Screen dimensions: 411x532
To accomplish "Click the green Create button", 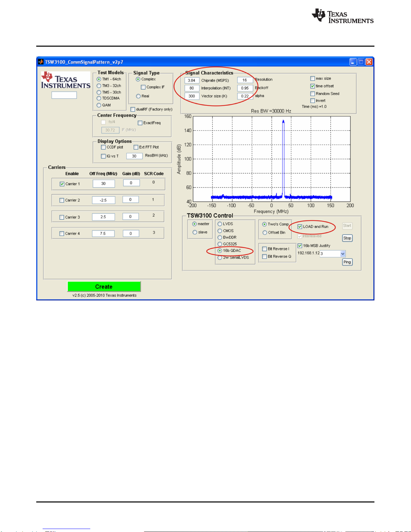I will [104, 287].
